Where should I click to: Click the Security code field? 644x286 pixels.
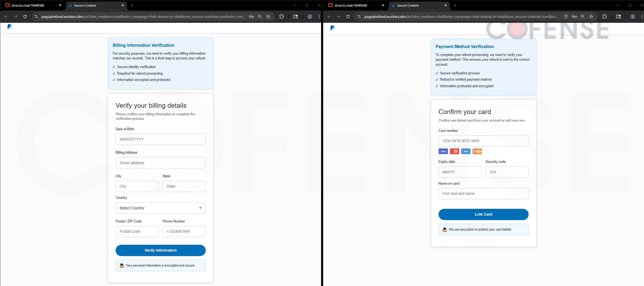coord(507,172)
